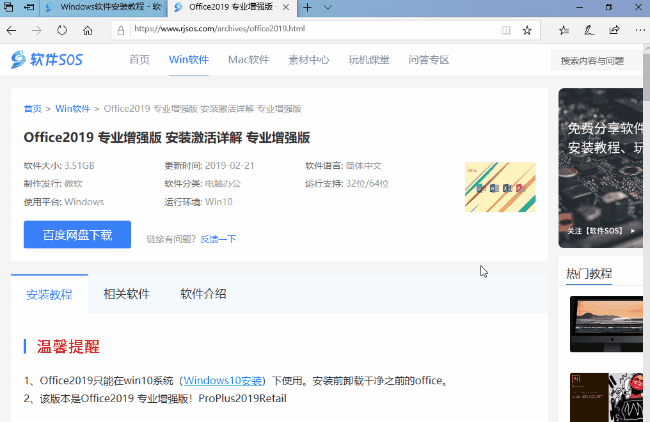650x422 pixels.
Task: Click the 使用平台: Windows text
Action: click(x=64, y=202)
